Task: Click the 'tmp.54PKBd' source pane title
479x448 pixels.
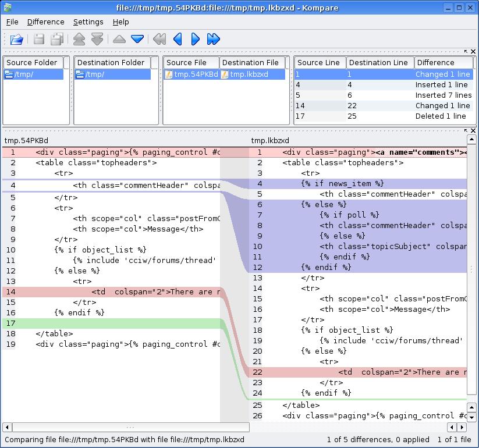Action: click(x=26, y=140)
